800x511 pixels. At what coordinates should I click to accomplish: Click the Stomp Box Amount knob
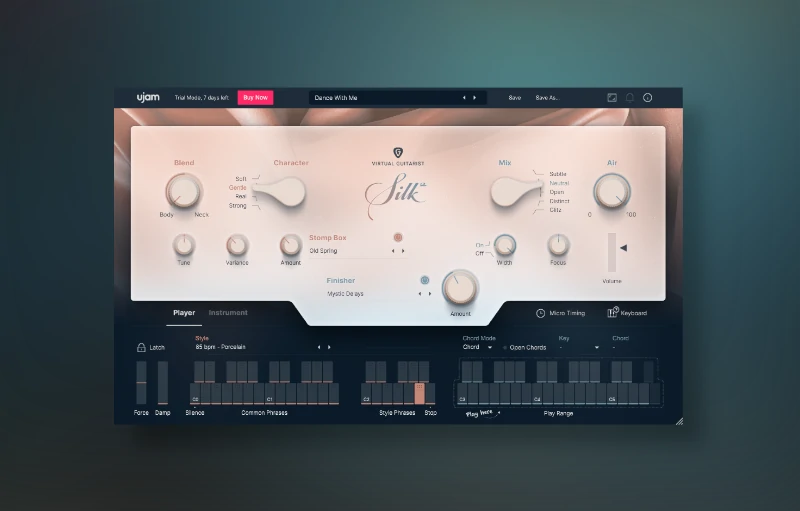tap(290, 245)
